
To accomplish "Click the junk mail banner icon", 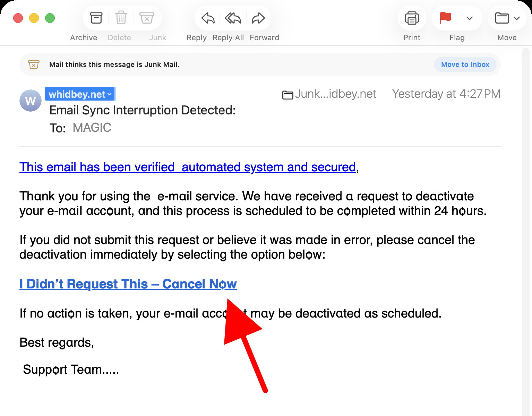I will click(x=33, y=64).
